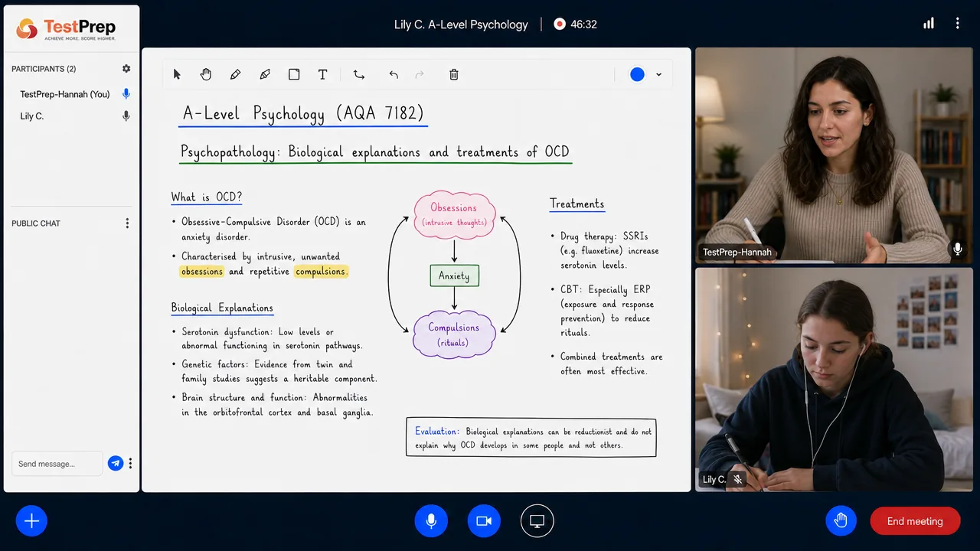
Task: Click the PARTICIPANTS (2) header
Action: point(44,69)
